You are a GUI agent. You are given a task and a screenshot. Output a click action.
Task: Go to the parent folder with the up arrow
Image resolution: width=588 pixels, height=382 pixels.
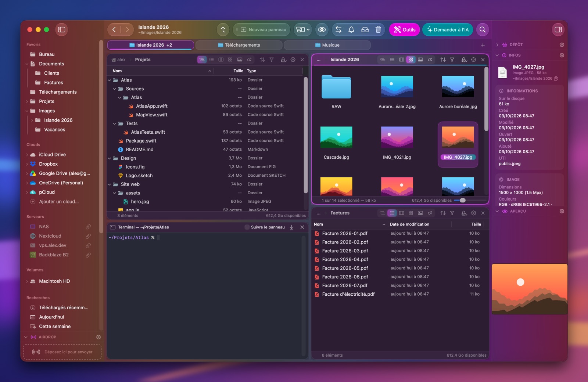click(223, 30)
